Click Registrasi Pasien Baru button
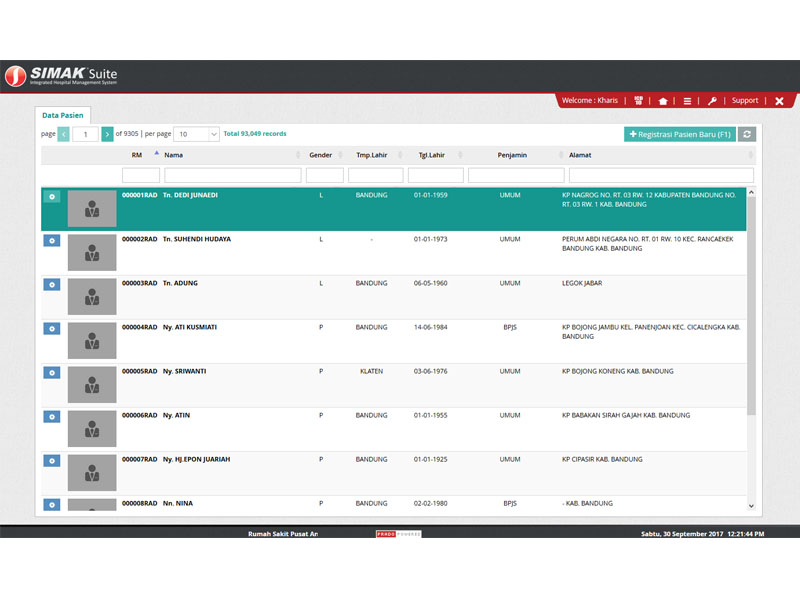Image resolution: width=800 pixels, height=600 pixels. [679, 134]
